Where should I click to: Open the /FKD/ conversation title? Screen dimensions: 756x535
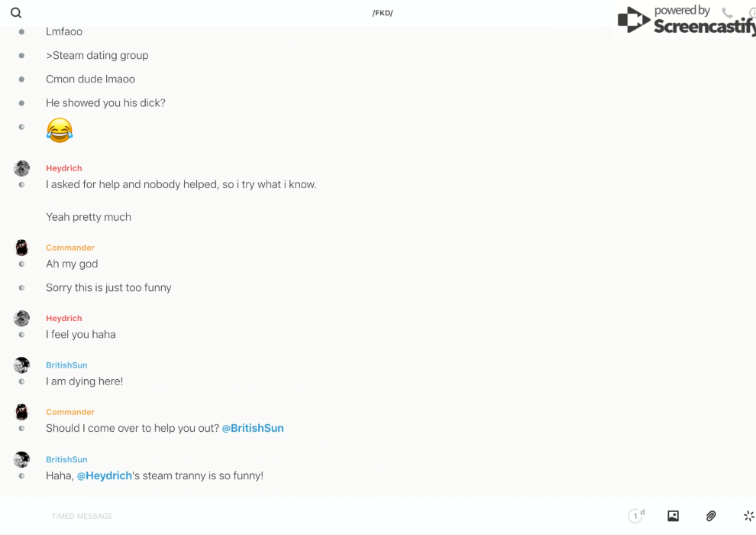click(x=382, y=13)
